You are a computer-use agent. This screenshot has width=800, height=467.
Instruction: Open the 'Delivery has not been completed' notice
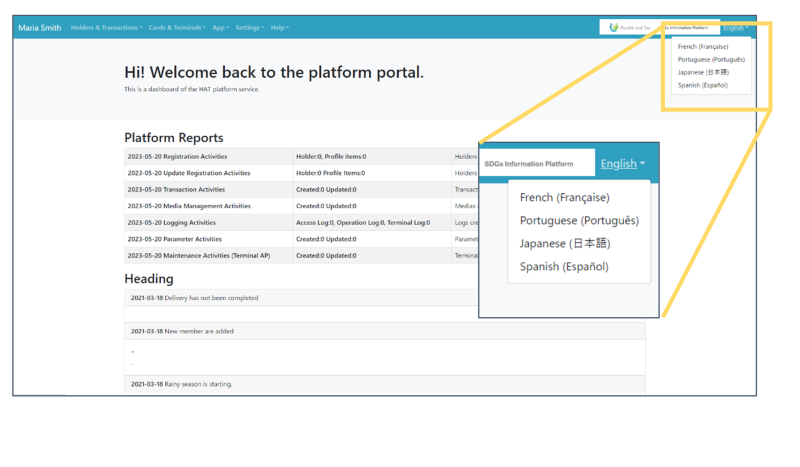[x=194, y=298]
